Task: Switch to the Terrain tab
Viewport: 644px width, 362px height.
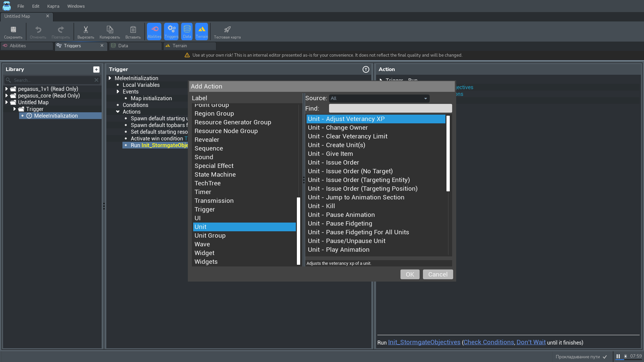Action: pyautogui.click(x=180, y=46)
